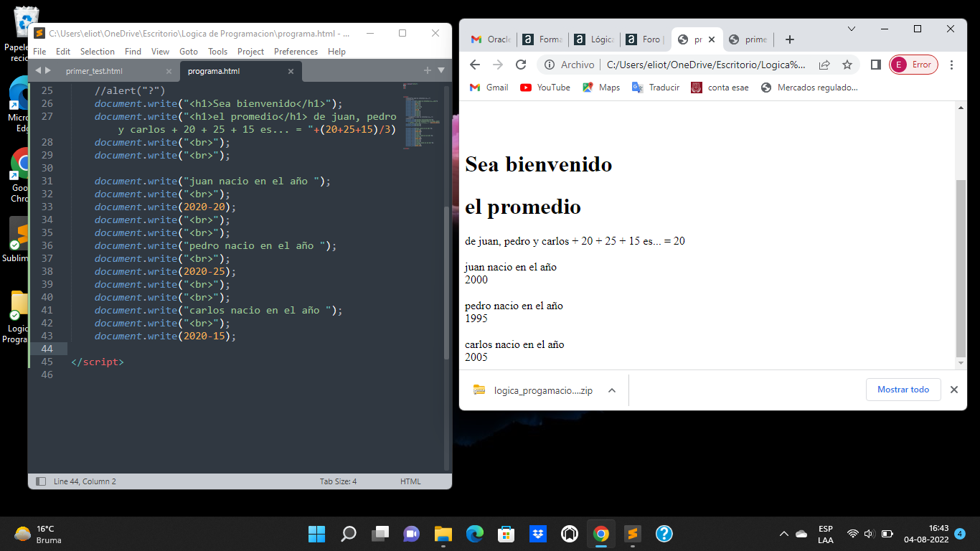
Task: Open the Windows Start menu
Action: 316,534
